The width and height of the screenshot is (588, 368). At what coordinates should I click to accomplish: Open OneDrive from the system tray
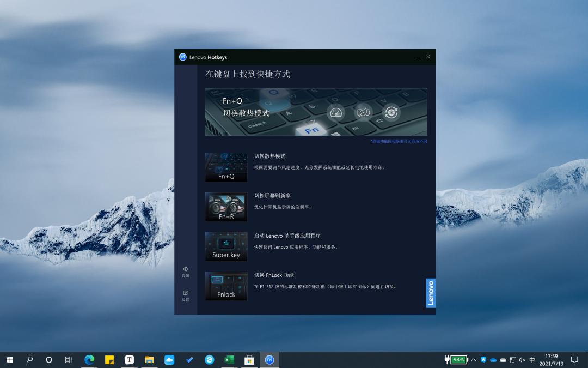493,360
